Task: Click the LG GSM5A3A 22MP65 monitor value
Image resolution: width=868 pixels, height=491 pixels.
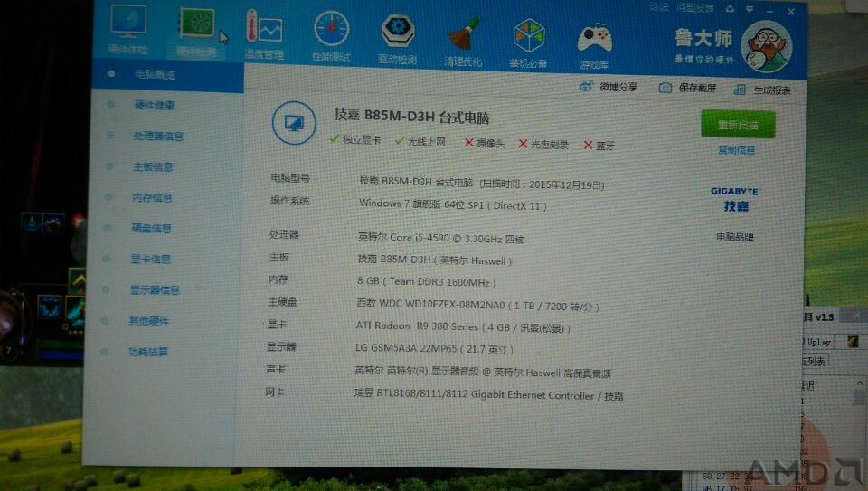Action: [x=434, y=349]
